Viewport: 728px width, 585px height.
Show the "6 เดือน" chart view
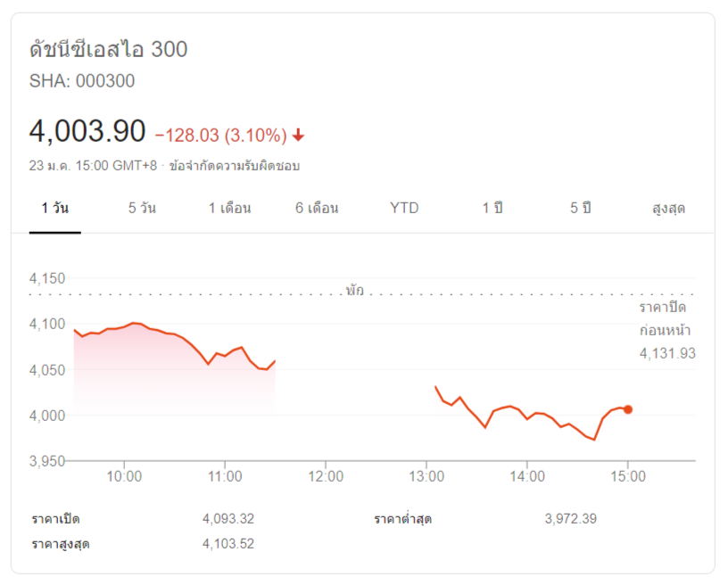click(317, 209)
